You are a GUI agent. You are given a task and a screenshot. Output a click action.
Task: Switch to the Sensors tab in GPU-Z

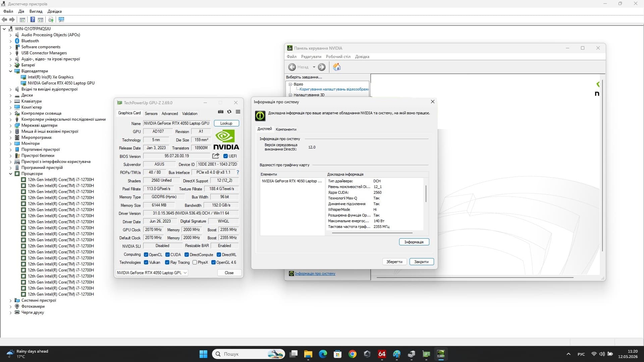point(151,114)
